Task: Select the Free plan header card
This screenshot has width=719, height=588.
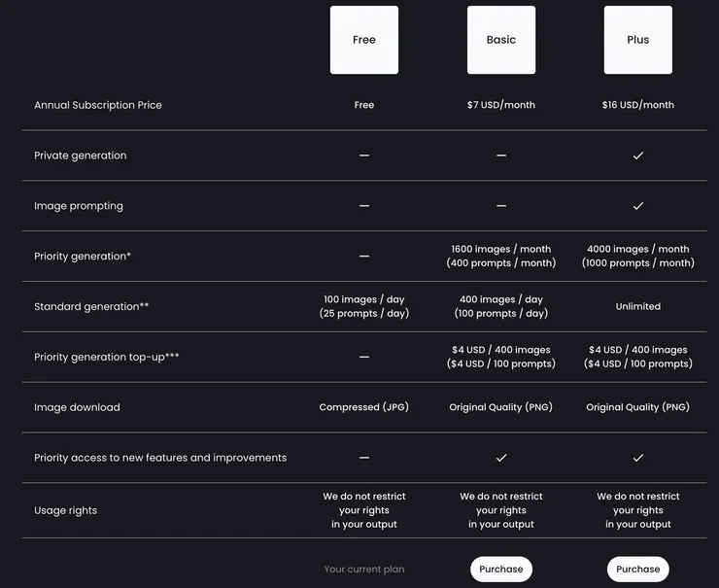Action: tap(364, 40)
